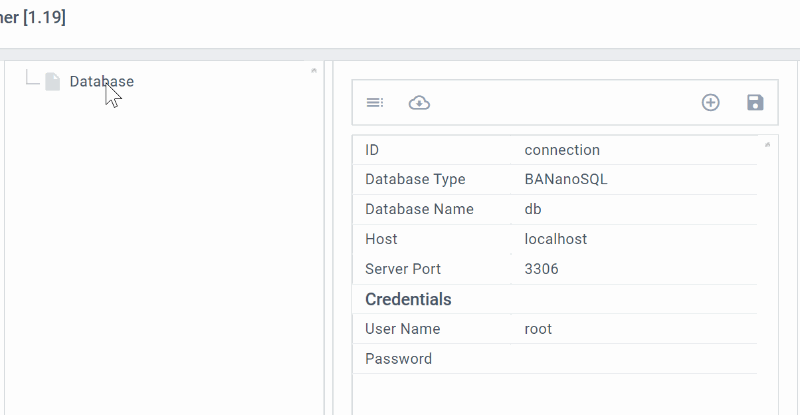Edit the Database Name value 'db'
Image resolution: width=800 pixels, height=415 pixels.
point(533,209)
